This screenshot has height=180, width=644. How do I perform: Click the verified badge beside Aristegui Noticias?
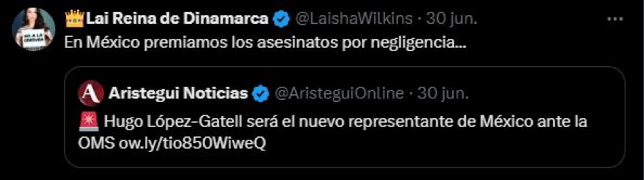tap(261, 94)
